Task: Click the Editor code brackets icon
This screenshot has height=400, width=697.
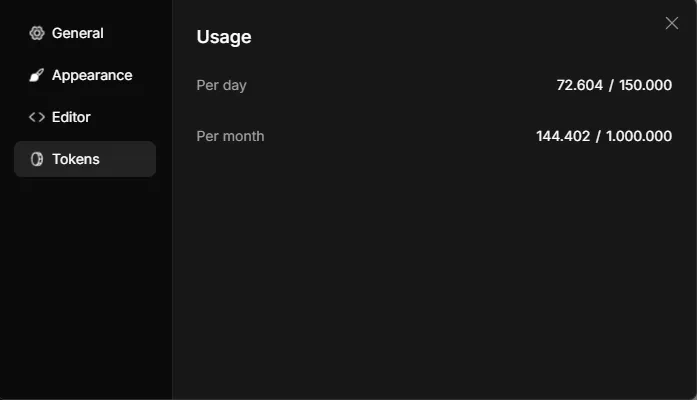Action: pos(37,117)
